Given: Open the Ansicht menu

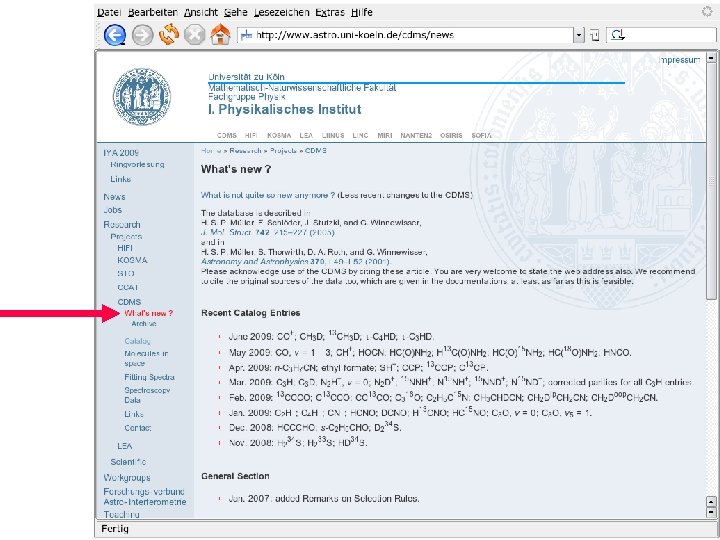Looking at the screenshot, I should (201, 12).
